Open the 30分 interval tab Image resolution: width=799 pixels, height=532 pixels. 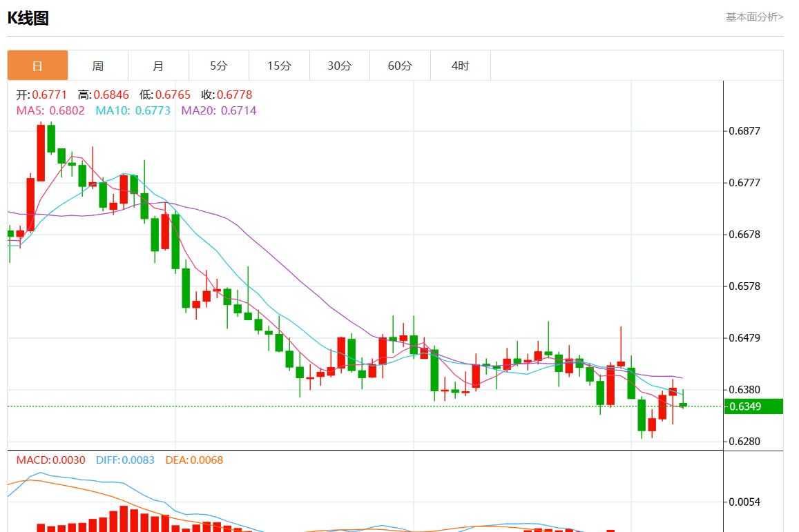[339, 66]
